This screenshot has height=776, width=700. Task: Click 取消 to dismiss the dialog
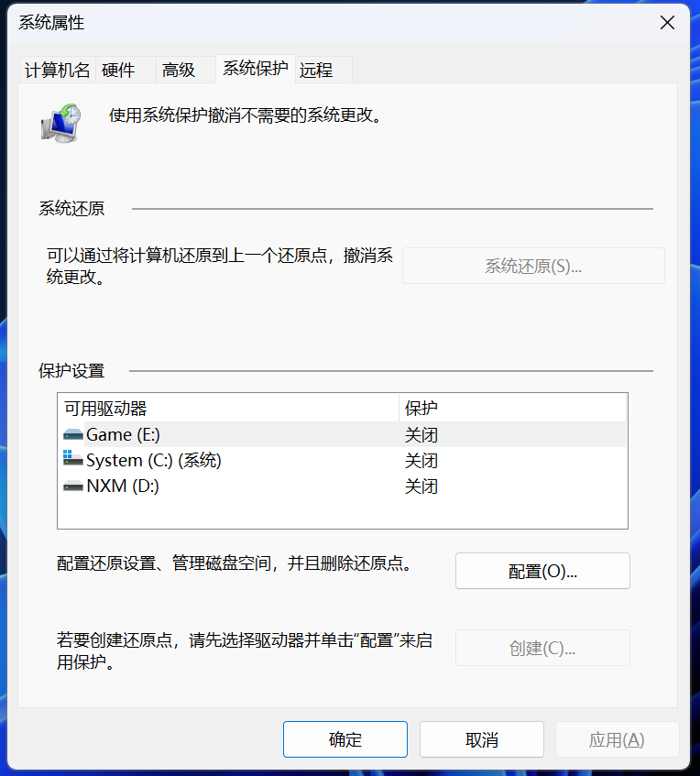point(482,739)
